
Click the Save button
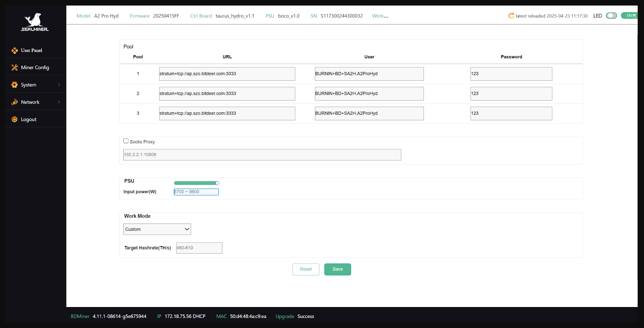point(338,269)
